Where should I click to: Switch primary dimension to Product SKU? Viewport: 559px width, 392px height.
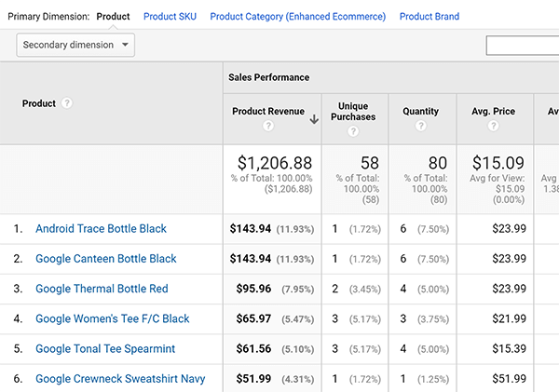170,17
